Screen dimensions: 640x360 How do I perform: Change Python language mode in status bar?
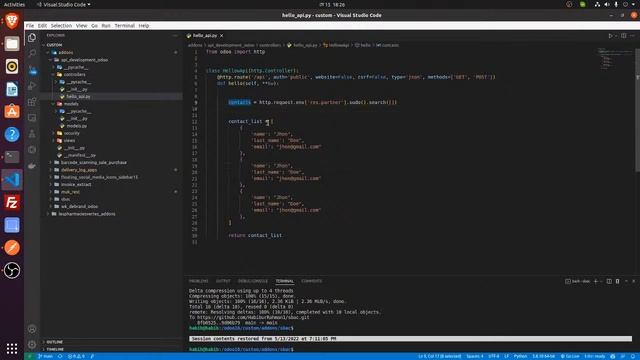(520, 356)
